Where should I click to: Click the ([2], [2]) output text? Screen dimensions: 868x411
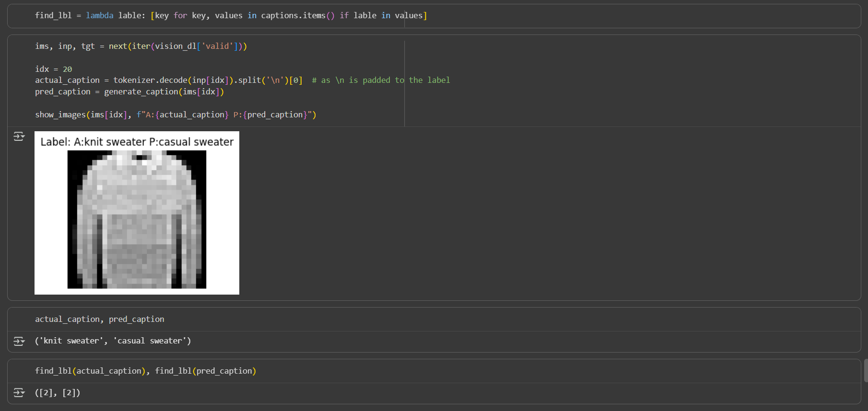(58, 393)
